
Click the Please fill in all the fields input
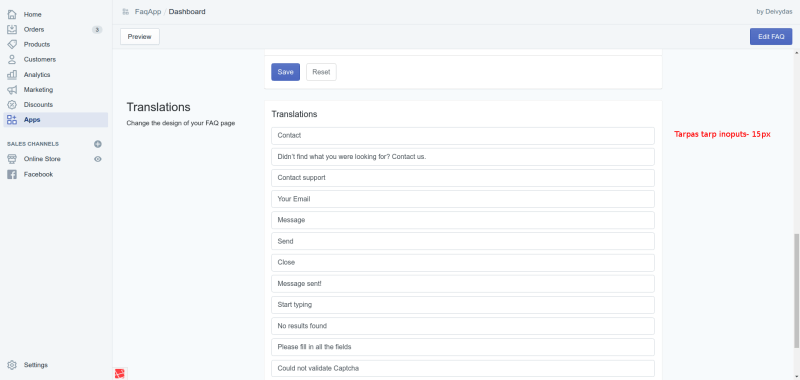(463, 347)
